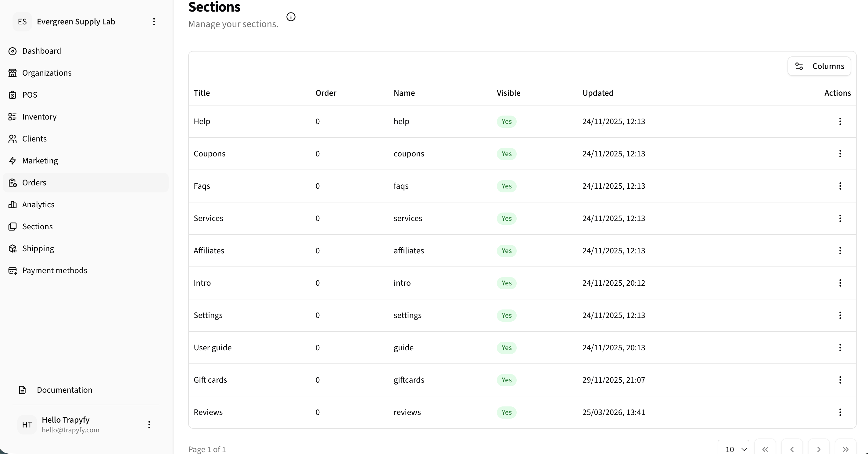868x454 pixels.
Task: Select the Coupons title cell
Action: (210, 154)
